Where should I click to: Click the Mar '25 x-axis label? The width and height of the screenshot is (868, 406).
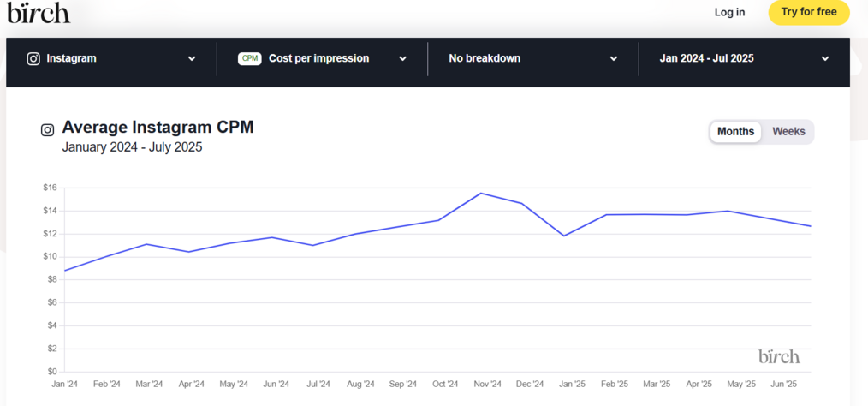pos(657,384)
